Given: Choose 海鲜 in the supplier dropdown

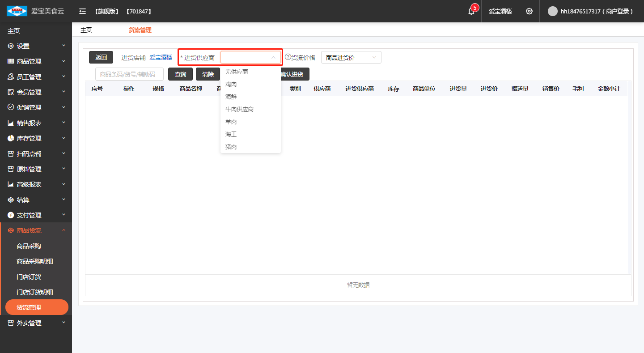Looking at the screenshot, I should coord(231,97).
